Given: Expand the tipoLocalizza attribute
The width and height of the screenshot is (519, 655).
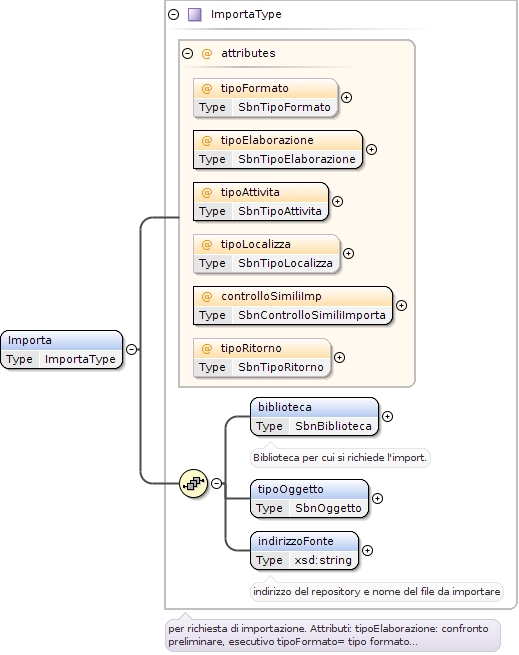Looking at the screenshot, I should [349, 254].
